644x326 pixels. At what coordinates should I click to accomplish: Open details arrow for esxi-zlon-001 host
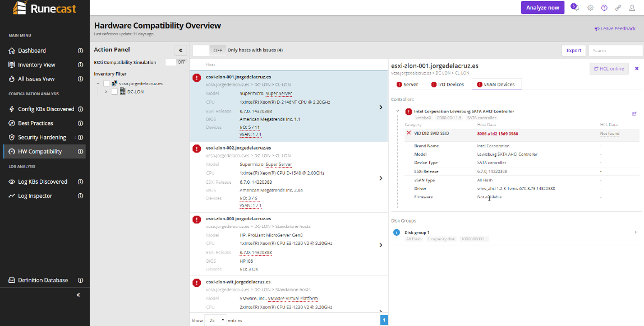pos(381,107)
